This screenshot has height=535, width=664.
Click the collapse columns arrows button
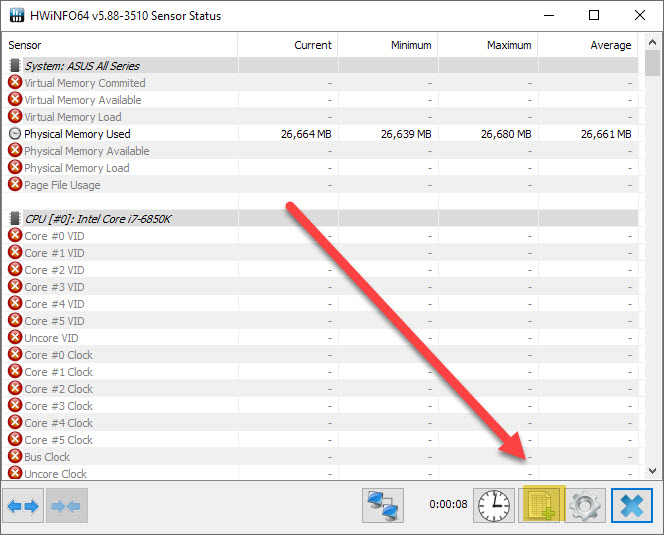click(x=66, y=506)
